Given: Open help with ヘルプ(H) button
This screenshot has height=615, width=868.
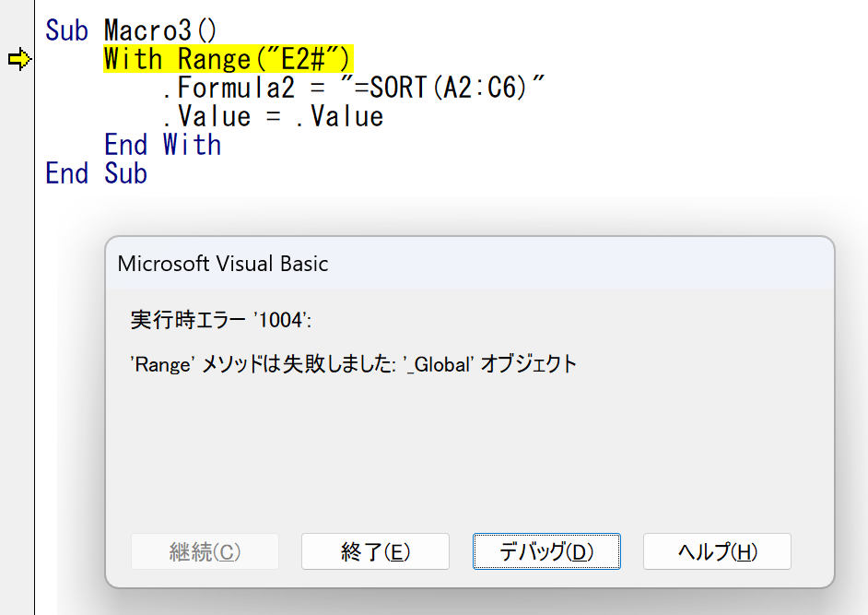Looking at the screenshot, I should tap(717, 551).
